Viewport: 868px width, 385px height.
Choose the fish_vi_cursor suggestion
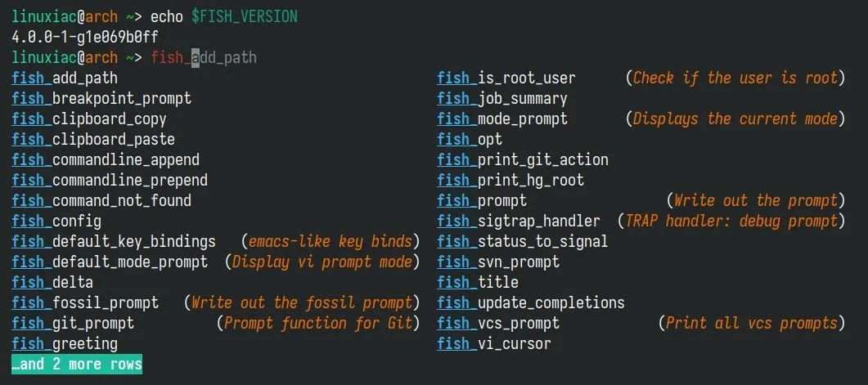click(x=494, y=343)
